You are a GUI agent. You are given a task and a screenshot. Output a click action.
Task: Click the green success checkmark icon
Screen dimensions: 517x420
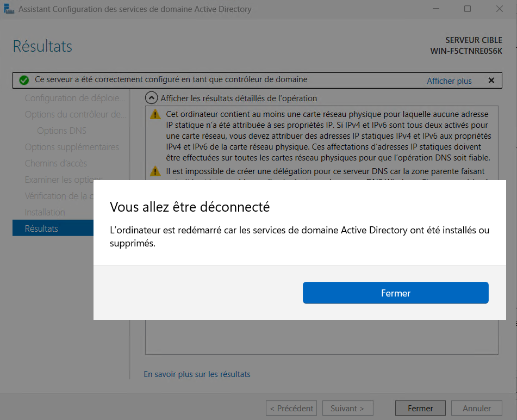point(24,80)
